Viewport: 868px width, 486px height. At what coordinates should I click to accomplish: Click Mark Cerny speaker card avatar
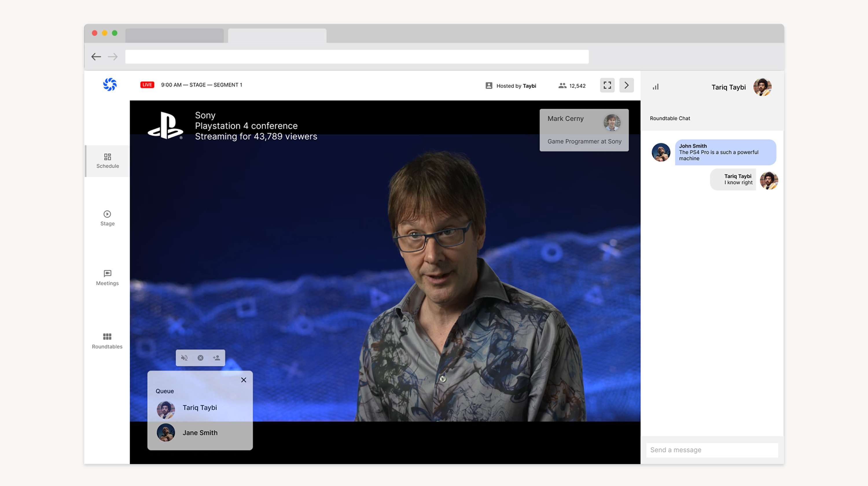click(612, 123)
